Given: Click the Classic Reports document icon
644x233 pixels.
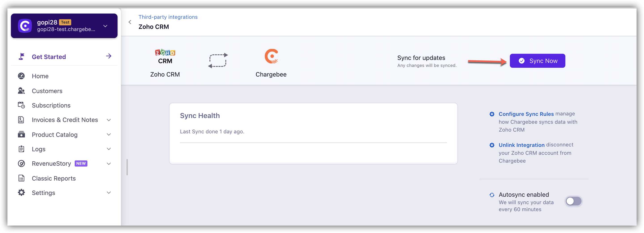Looking at the screenshot, I should click(21, 178).
